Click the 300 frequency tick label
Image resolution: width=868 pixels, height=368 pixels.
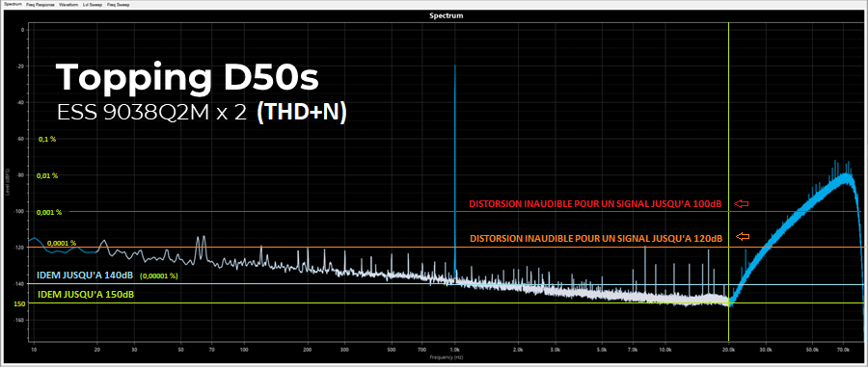pos(345,351)
